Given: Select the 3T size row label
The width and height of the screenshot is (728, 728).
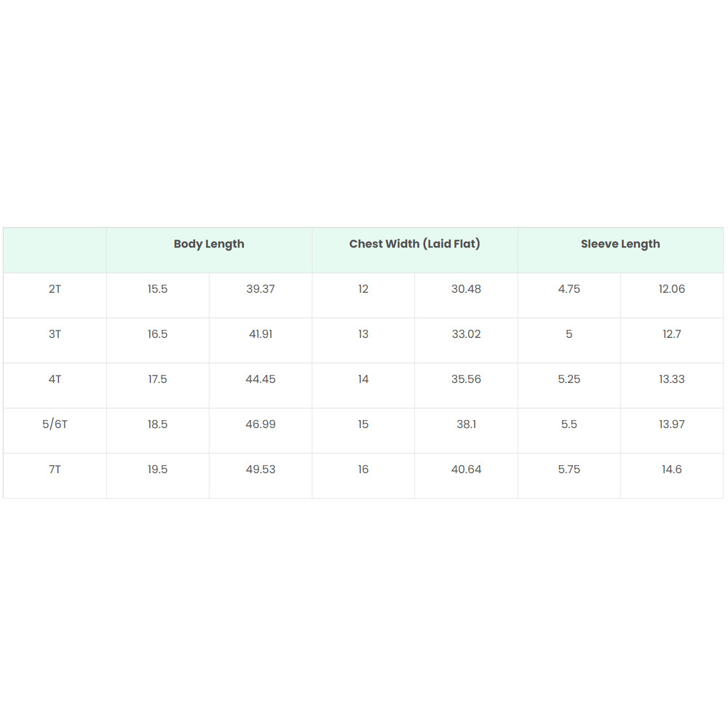Looking at the screenshot, I should coord(55,334).
